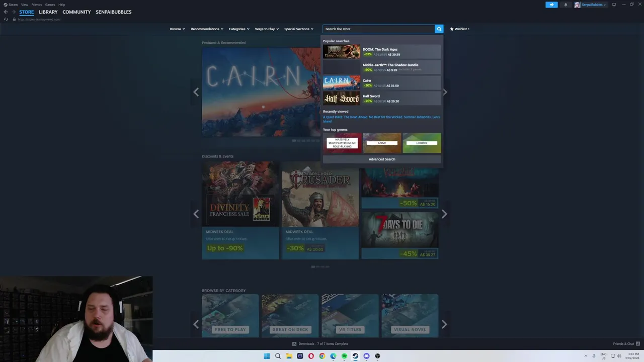Open Windows taskbar search
Image resolution: width=644 pixels, height=362 pixels.
(278, 356)
